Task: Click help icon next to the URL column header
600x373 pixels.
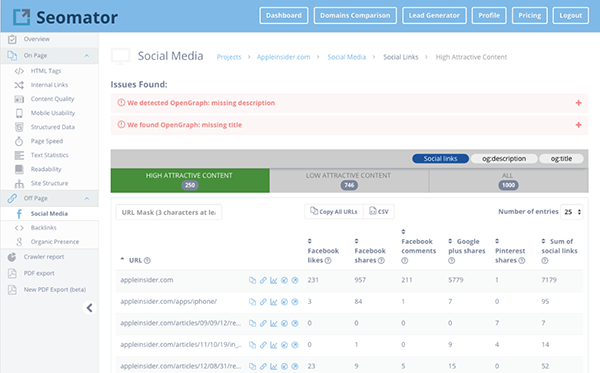Action: click(x=147, y=261)
